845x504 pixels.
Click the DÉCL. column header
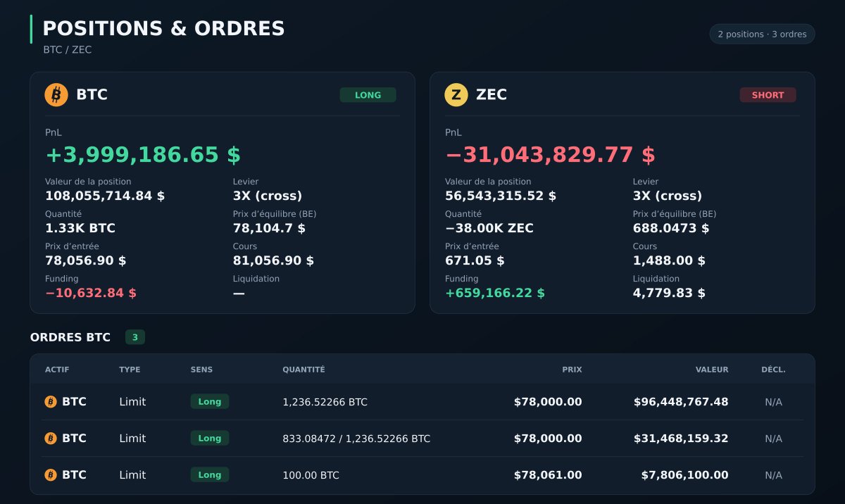pyautogui.click(x=773, y=370)
